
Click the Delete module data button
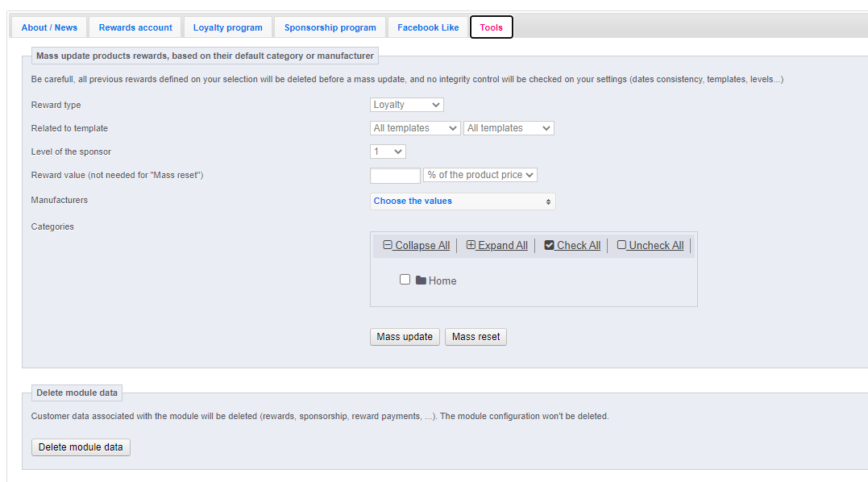click(81, 447)
